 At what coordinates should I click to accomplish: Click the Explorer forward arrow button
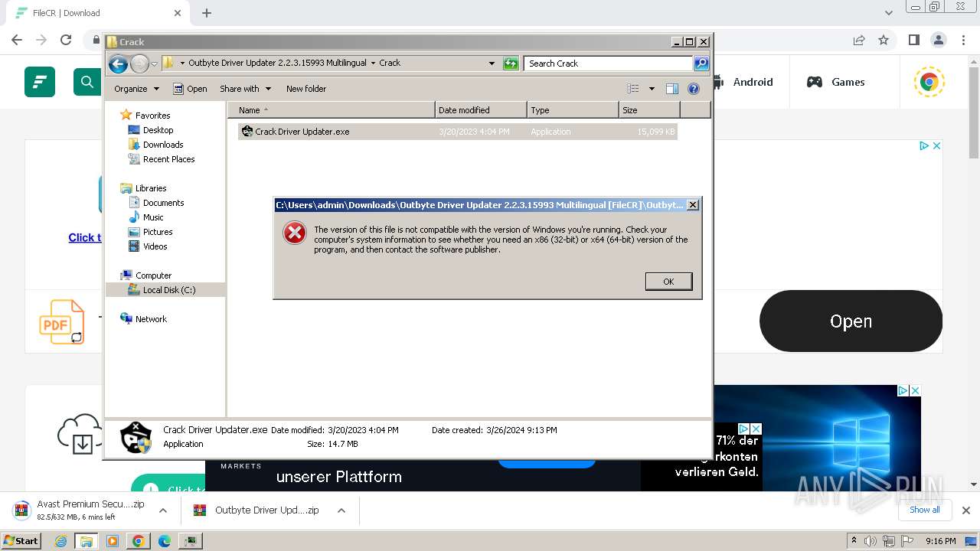tap(139, 64)
